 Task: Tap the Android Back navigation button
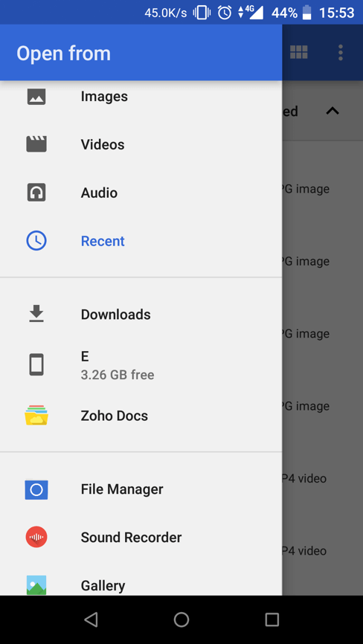[x=91, y=619]
